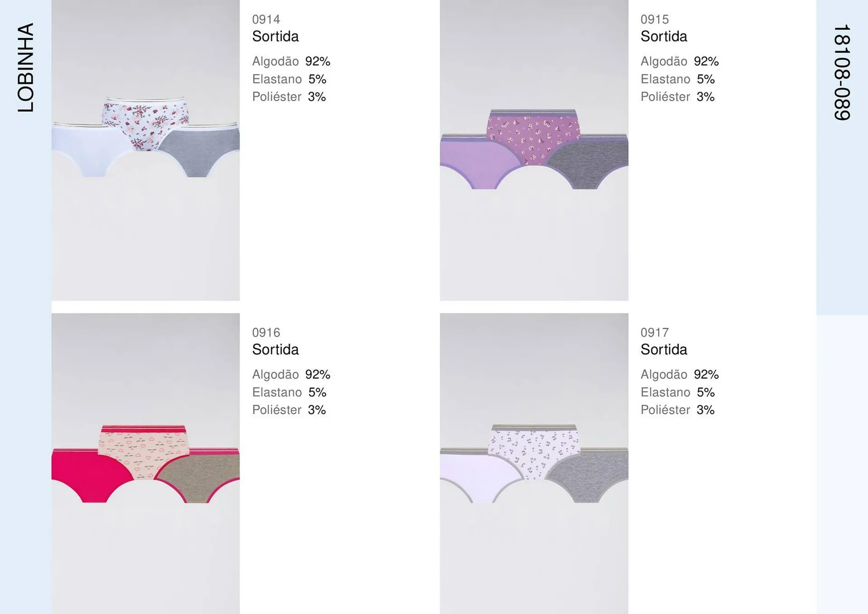Click the Sortida title under 0915
Image resolution: width=868 pixels, height=614 pixels.
(664, 37)
